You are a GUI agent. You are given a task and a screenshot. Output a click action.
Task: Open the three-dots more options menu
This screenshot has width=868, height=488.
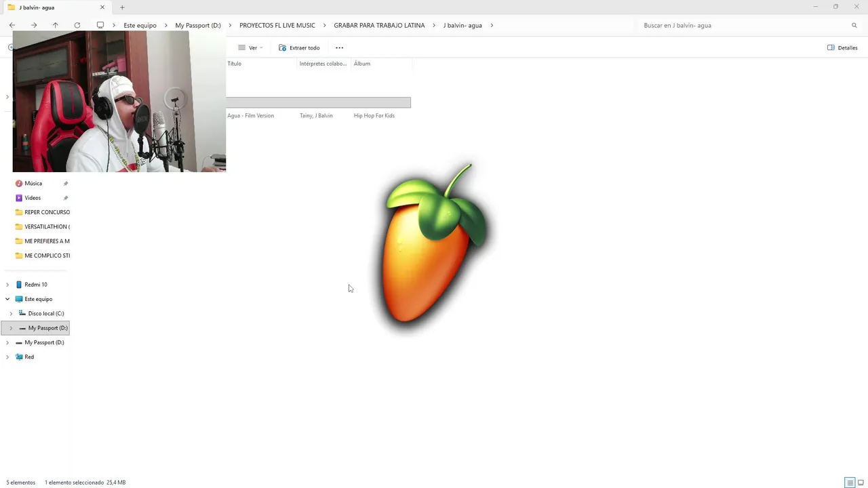[339, 47]
